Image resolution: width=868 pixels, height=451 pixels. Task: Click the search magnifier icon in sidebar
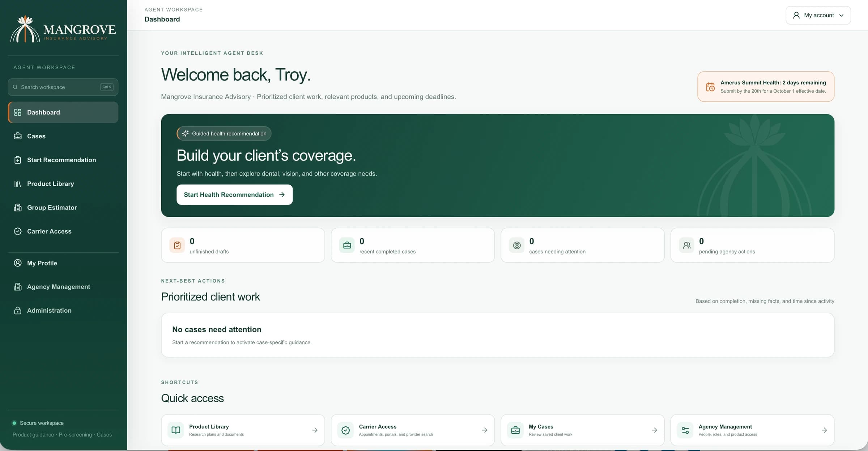pos(15,87)
